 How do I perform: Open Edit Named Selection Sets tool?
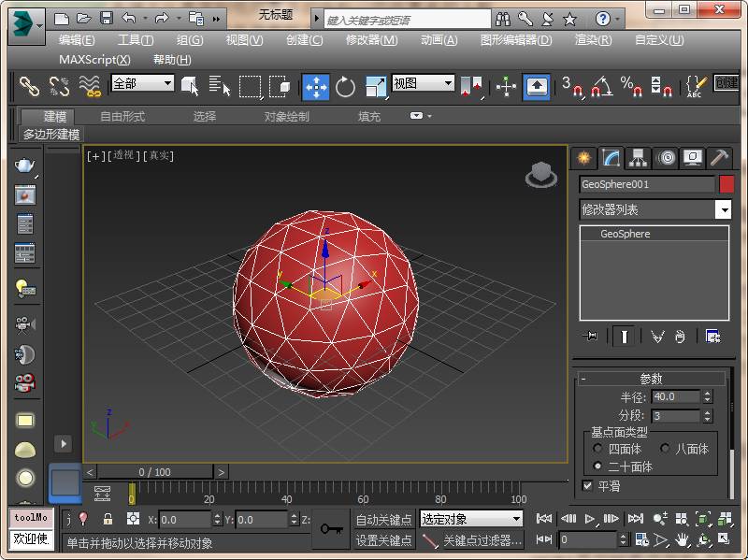coord(696,86)
